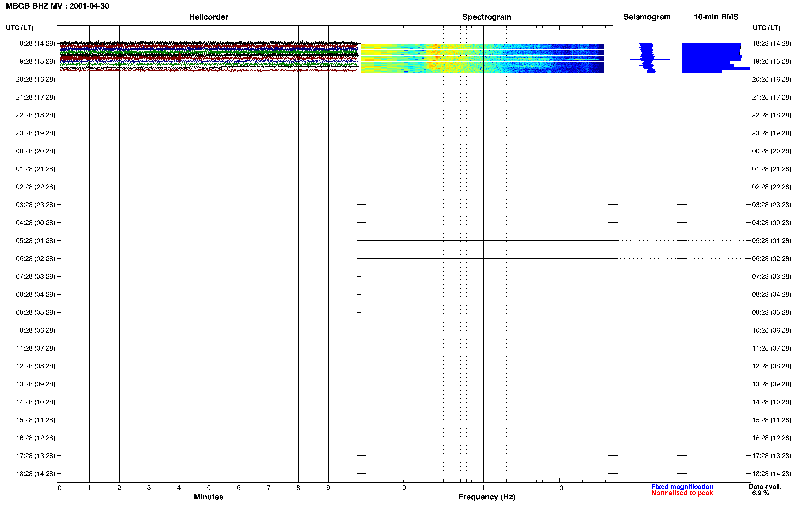The height and width of the screenshot is (508, 812).
Task: Click left time label '02:28 (22:28)'
Action: 36,187
